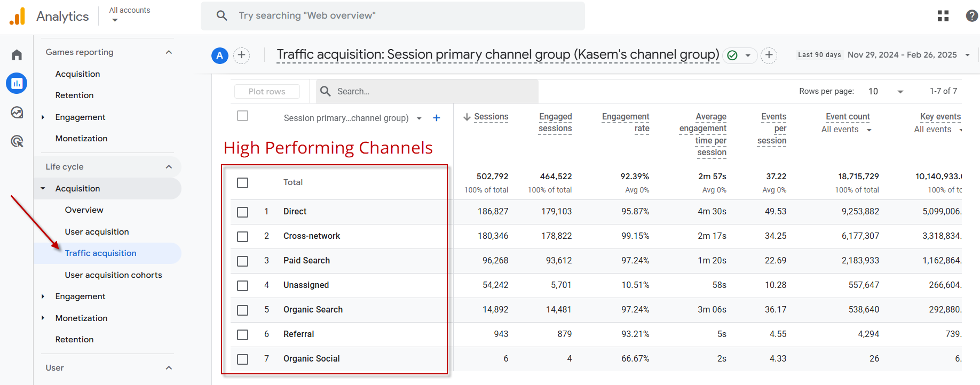980x385 pixels.
Task: Focus the top search bar field
Action: [x=393, y=15]
